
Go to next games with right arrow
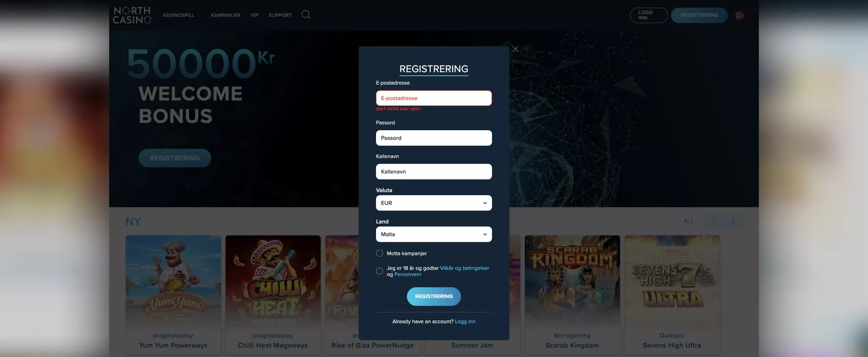(733, 221)
